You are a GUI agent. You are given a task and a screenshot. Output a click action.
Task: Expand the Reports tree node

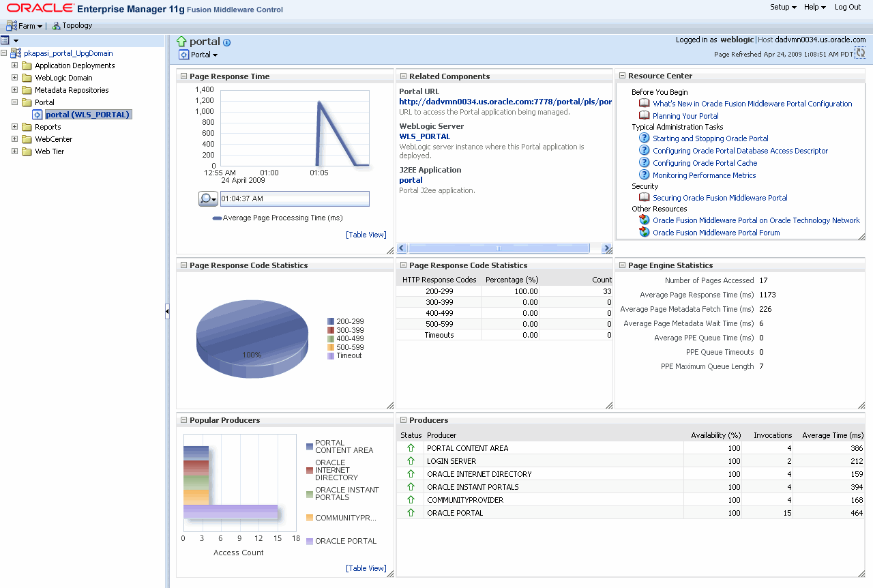click(14, 128)
